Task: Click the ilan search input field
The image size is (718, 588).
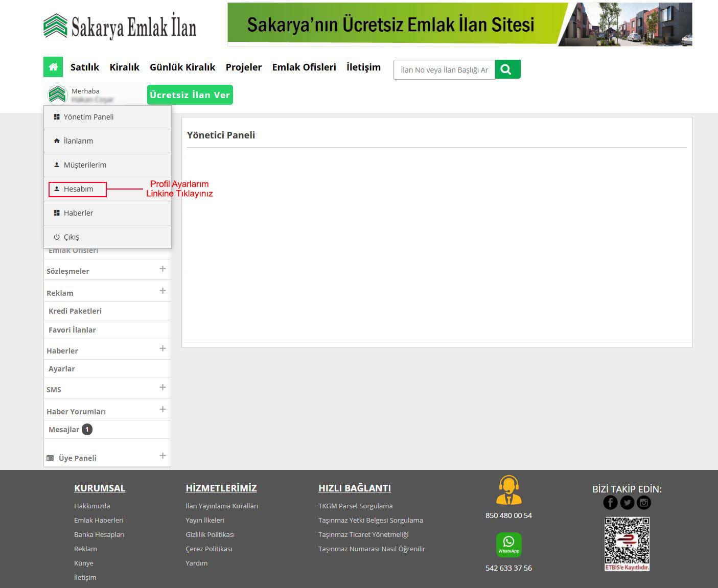Action: pos(444,69)
